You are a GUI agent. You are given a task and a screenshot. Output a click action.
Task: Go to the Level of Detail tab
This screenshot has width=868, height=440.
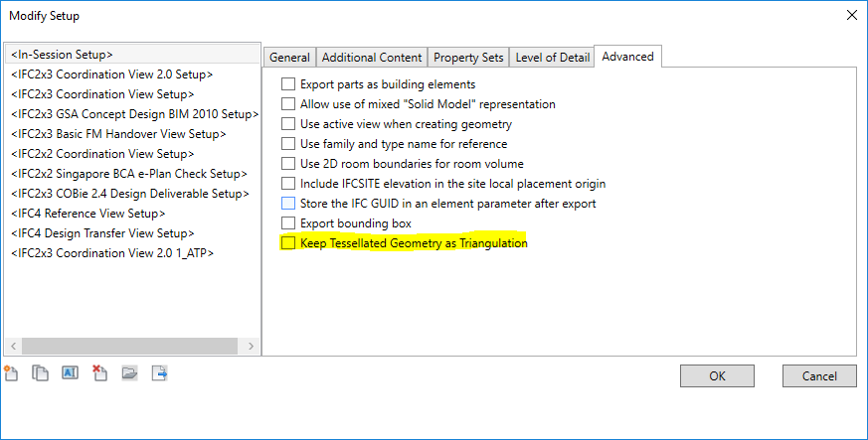click(552, 58)
